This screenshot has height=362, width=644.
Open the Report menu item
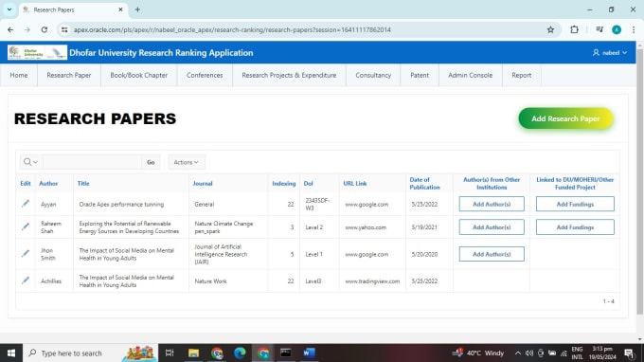coord(522,75)
